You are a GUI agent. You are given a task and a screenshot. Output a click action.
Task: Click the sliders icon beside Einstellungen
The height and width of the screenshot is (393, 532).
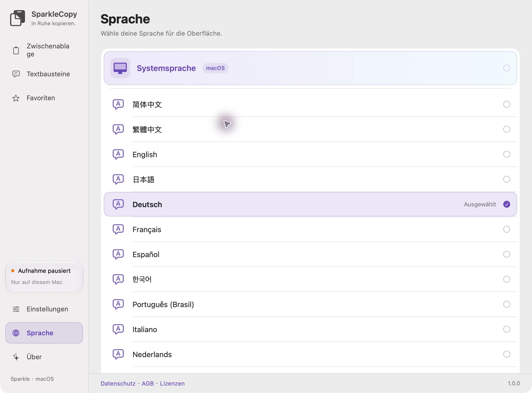(16, 309)
